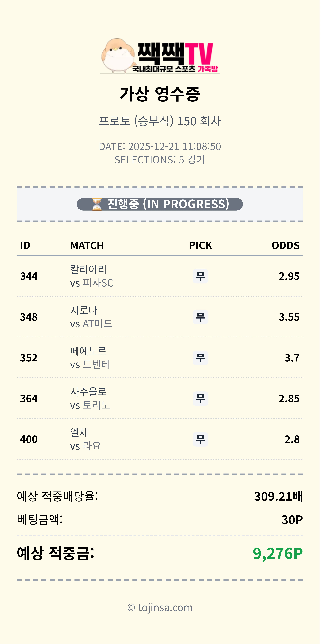Select the 무 pick for match 344
This screenshot has width=333, height=644.
(x=200, y=276)
